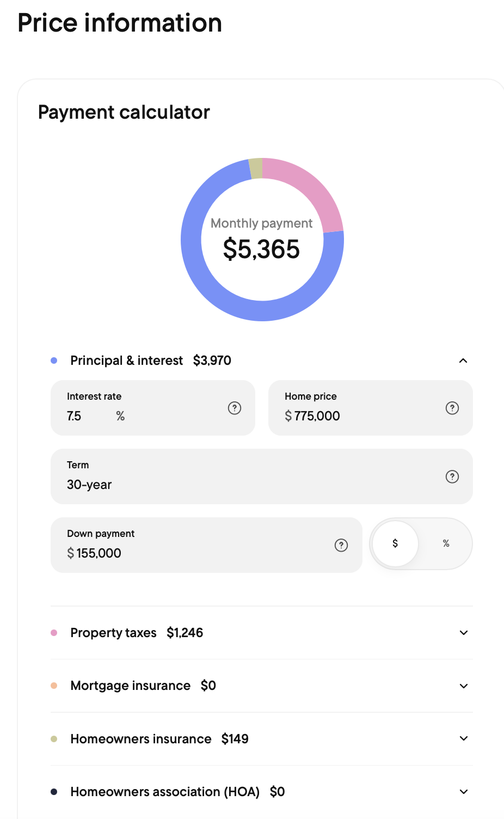Click the Down payment help icon
504x819 pixels.
pyautogui.click(x=341, y=545)
